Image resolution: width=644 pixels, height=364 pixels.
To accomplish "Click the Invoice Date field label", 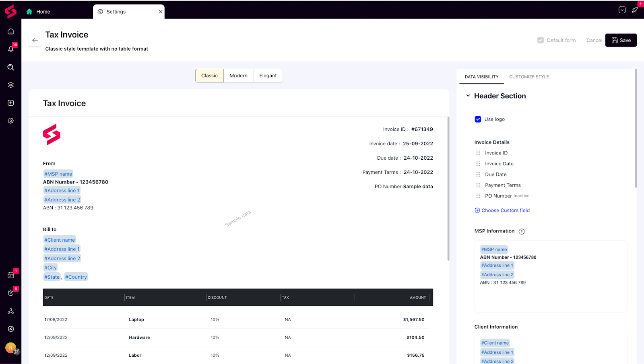I will click(x=500, y=164).
